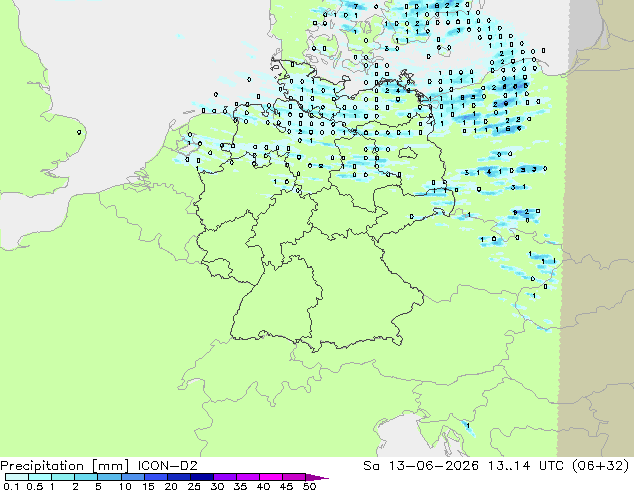
Task: Click the over-50 mm arrow tip of legend
Action: [317, 477]
